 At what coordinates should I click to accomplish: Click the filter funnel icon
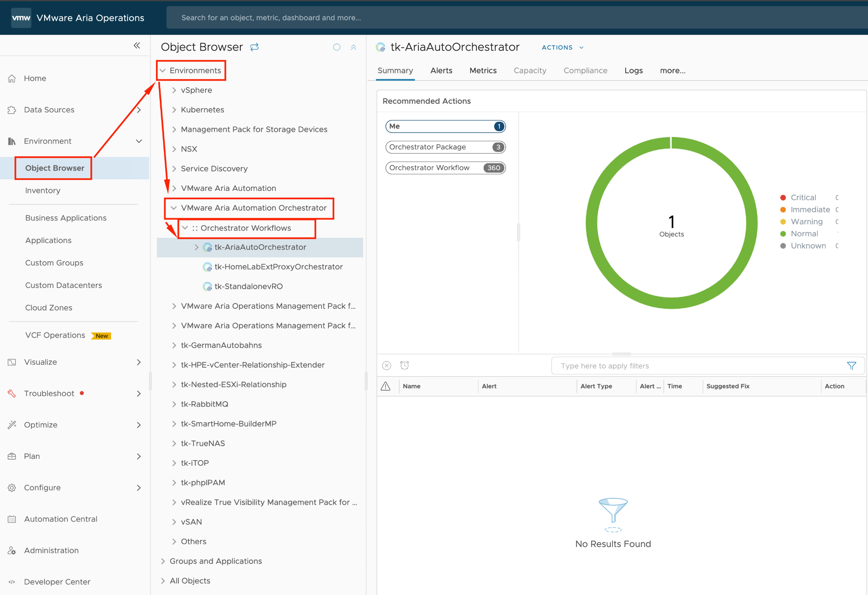[x=851, y=366]
